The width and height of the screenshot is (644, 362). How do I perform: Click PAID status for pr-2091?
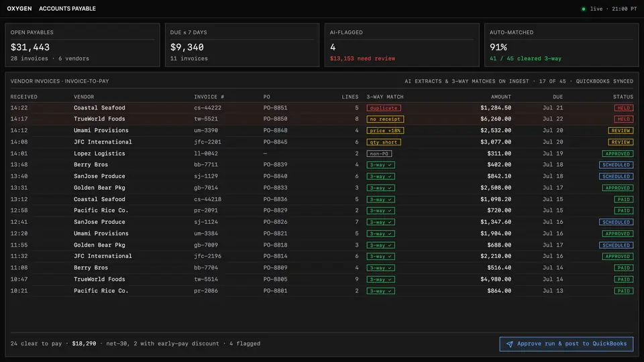pyautogui.click(x=623, y=210)
